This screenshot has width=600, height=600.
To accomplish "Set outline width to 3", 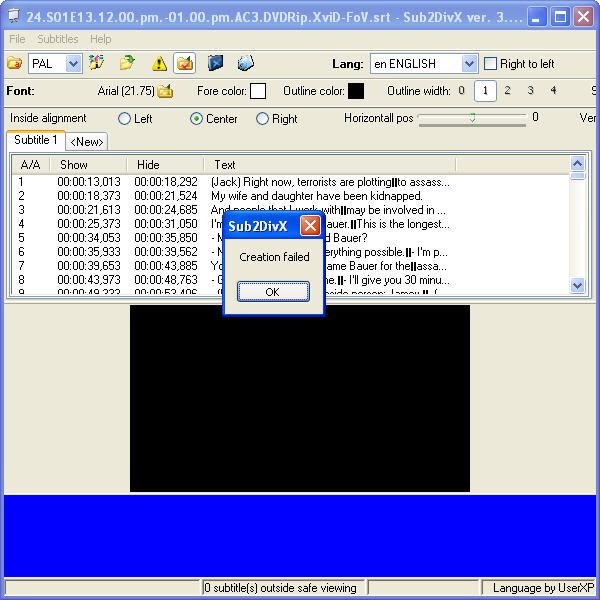I will [530, 90].
